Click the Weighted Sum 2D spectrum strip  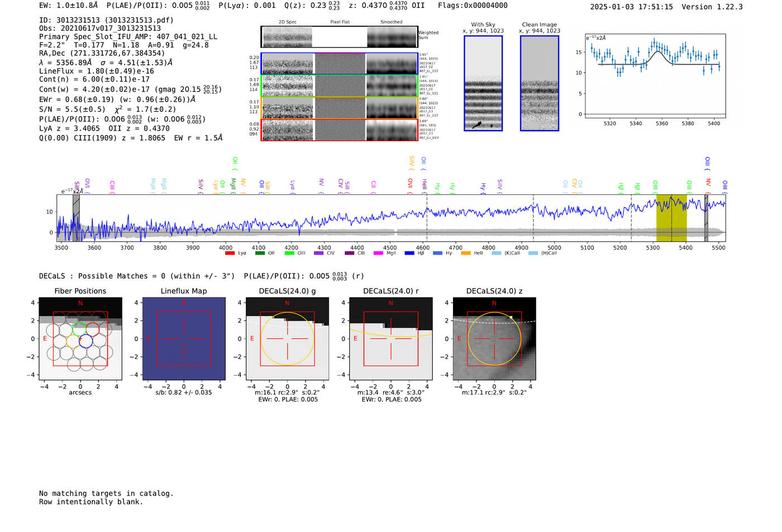pyautogui.click(x=340, y=37)
